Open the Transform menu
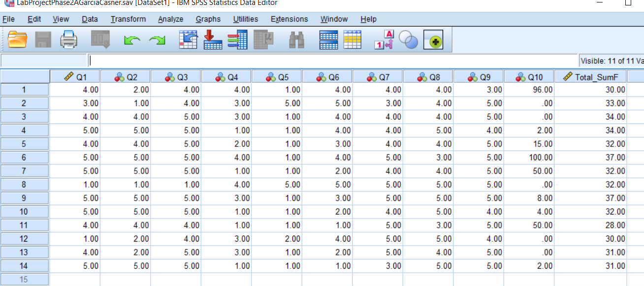This screenshot has width=644, height=286. [128, 19]
